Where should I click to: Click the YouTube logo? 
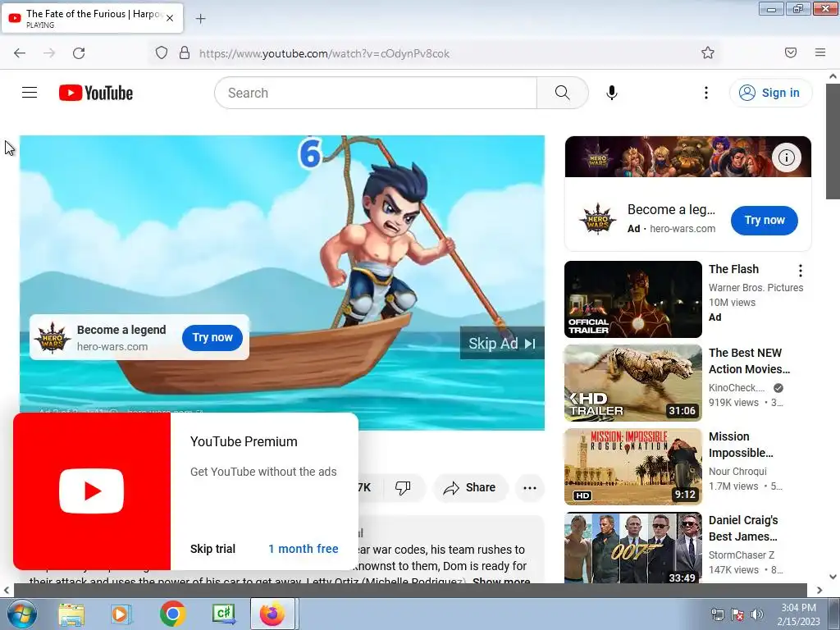tap(96, 93)
